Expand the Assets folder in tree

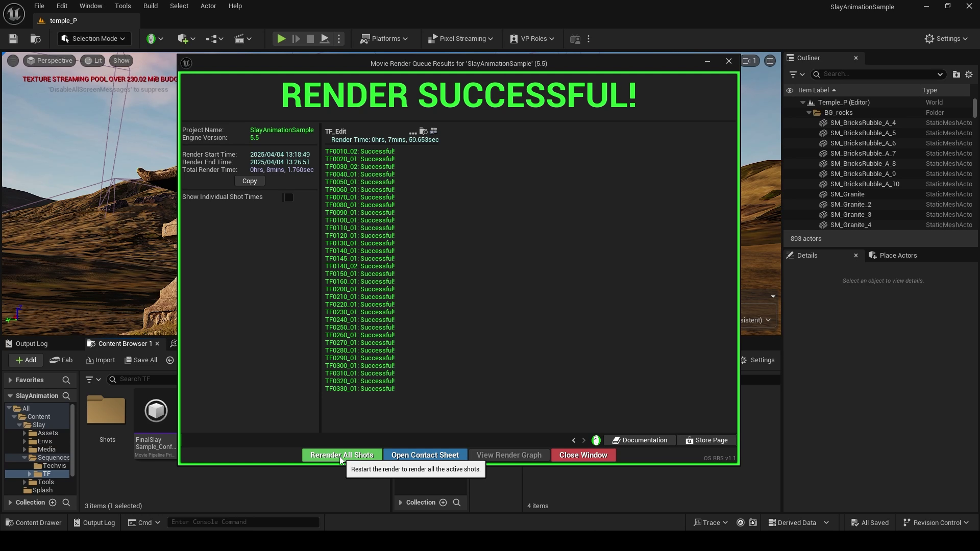pos(24,433)
